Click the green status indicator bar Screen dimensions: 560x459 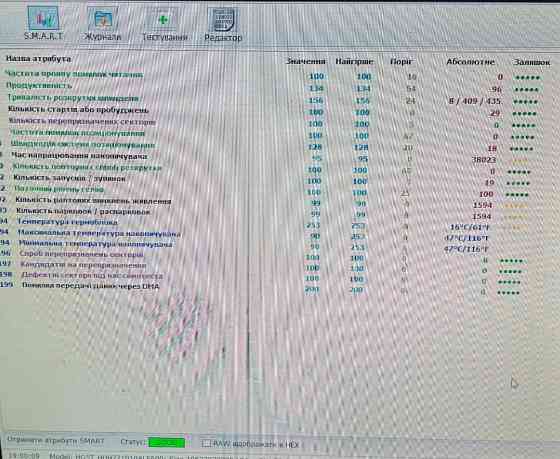click(166, 443)
